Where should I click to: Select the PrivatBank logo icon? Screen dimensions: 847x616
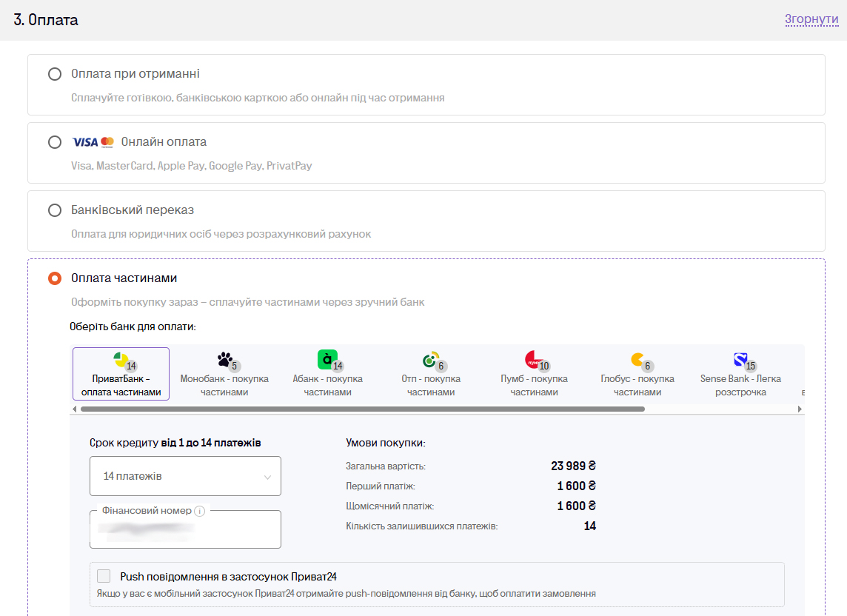(121, 359)
